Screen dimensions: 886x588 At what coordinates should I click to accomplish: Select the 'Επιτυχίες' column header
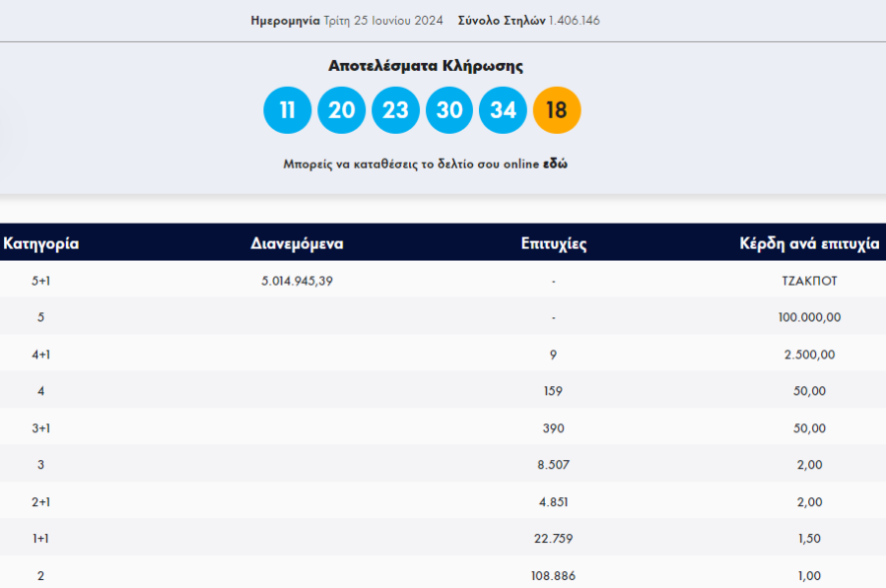click(554, 244)
